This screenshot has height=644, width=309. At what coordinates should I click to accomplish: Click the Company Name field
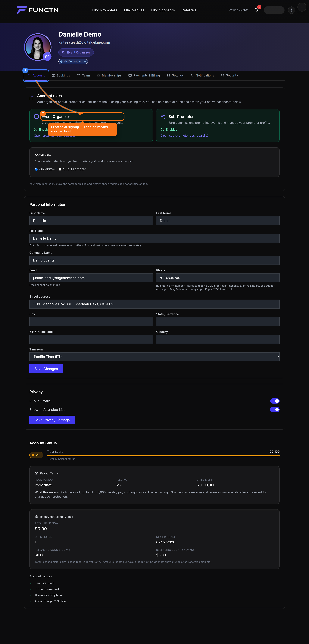point(154,260)
